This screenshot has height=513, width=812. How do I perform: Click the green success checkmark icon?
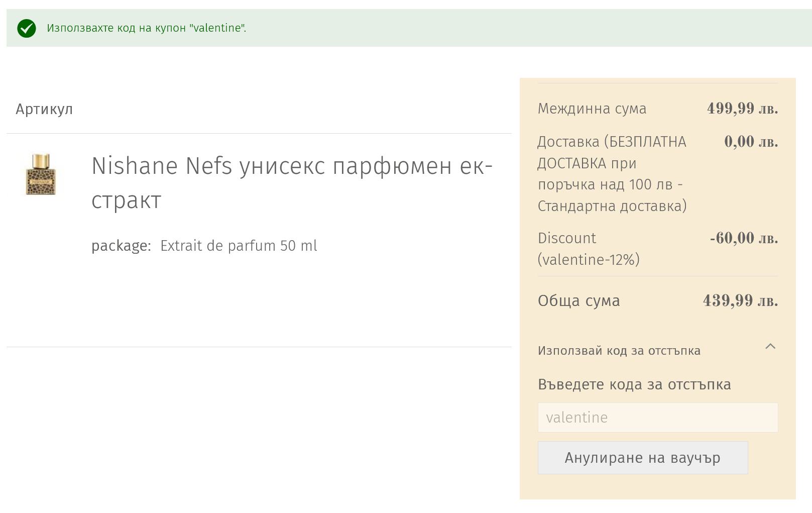coord(27,28)
